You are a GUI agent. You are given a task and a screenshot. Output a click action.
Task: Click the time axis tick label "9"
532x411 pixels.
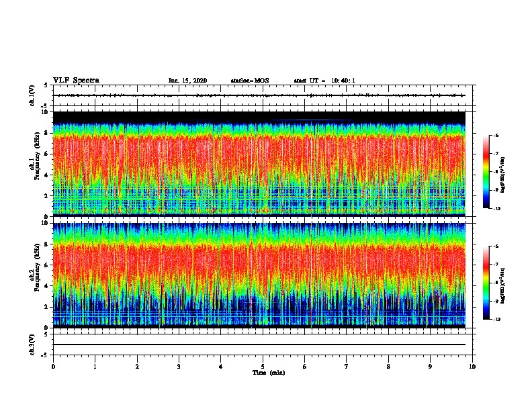[430, 367]
